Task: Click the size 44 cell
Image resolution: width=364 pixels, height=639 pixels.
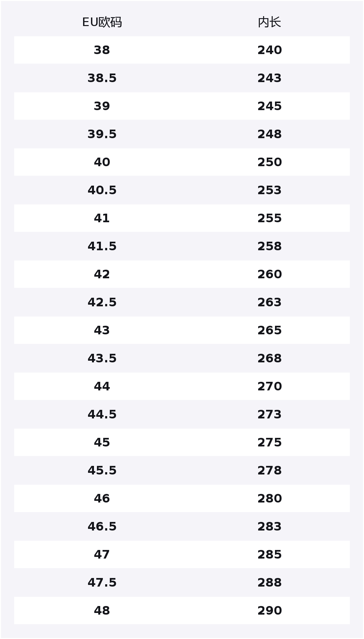Action: click(102, 386)
